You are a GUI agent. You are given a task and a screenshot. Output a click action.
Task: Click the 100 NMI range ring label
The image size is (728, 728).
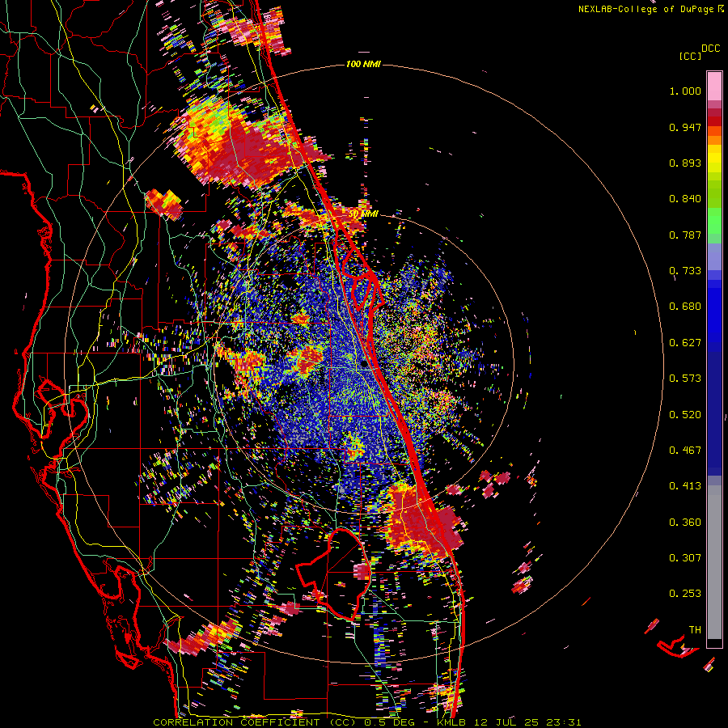coord(363,64)
